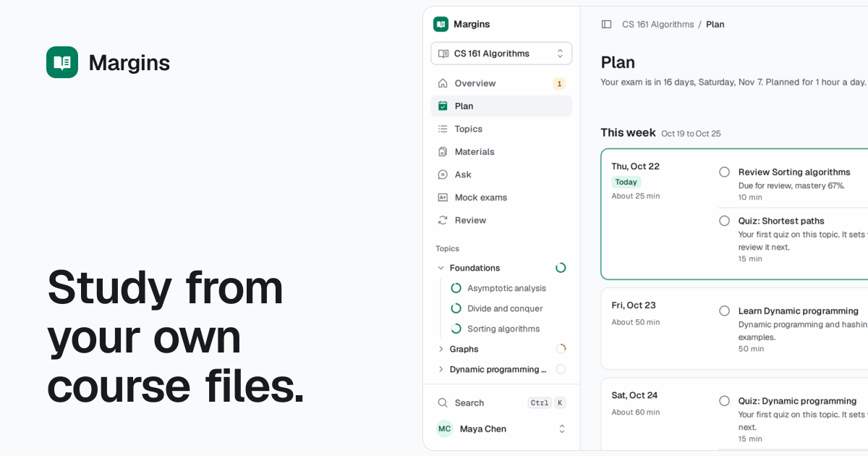Click the Foundations progress ring

[561, 268]
